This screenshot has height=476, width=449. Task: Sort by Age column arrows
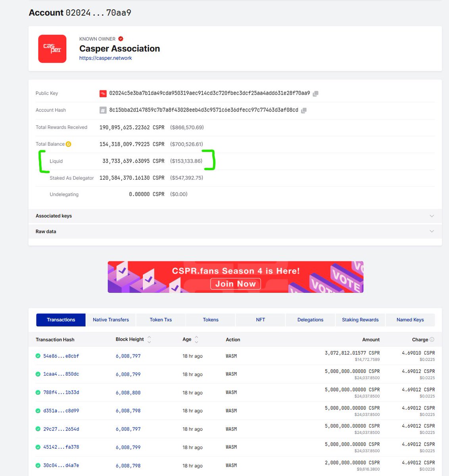[x=196, y=340]
